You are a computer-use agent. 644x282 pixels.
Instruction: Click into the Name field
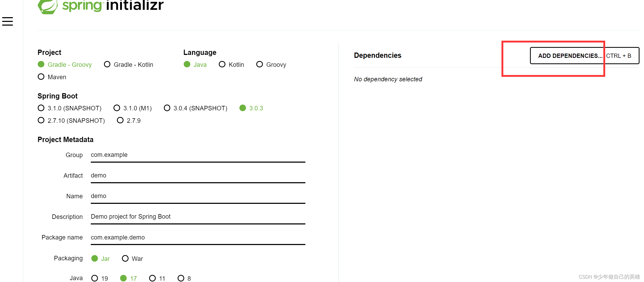(198, 196)
